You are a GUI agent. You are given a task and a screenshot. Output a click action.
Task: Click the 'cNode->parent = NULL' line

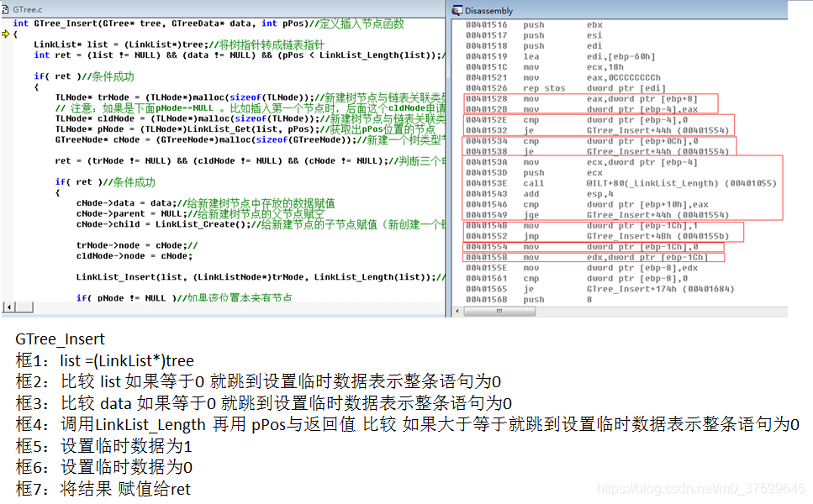(200, 214)
